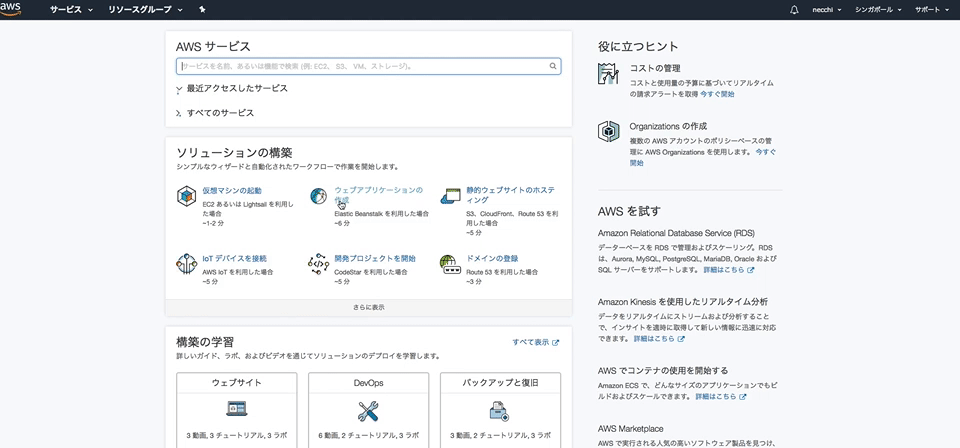Click the AWS logo home icon
Viewport: 960px width, 448px height.
[10, 9]
